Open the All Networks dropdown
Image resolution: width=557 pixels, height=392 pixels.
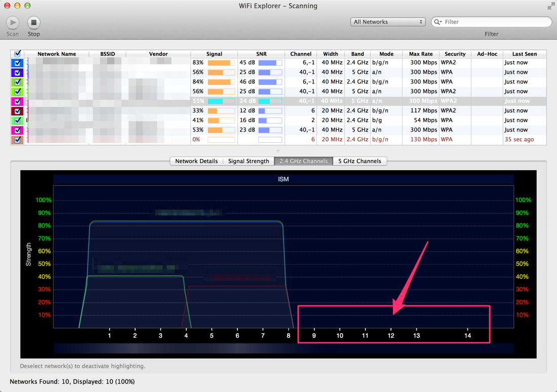388,22
